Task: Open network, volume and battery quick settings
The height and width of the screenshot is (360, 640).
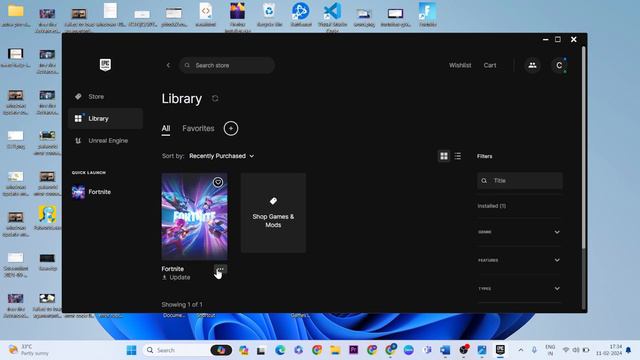Action: pyautogui.click(x=576, y=350)
